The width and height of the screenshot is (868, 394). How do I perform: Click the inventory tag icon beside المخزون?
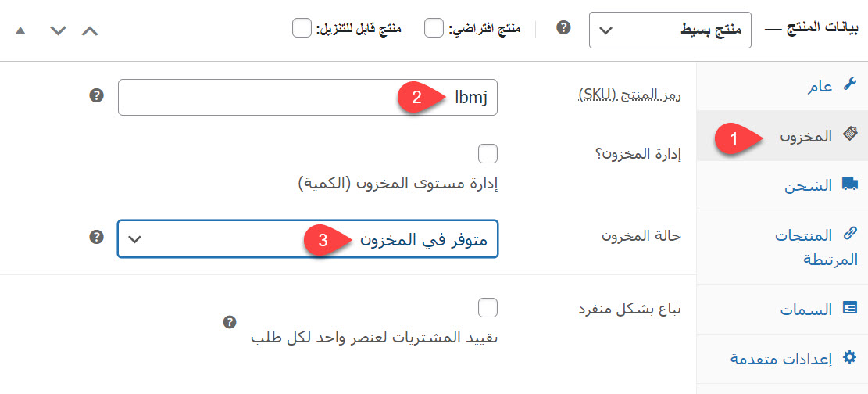[x=850, y=134]
